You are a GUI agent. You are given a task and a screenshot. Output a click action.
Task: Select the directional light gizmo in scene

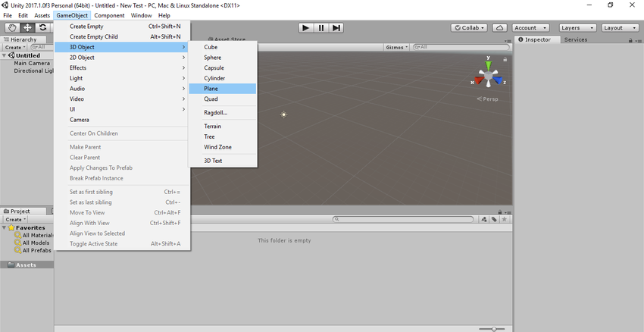click(x=283, y=114)
